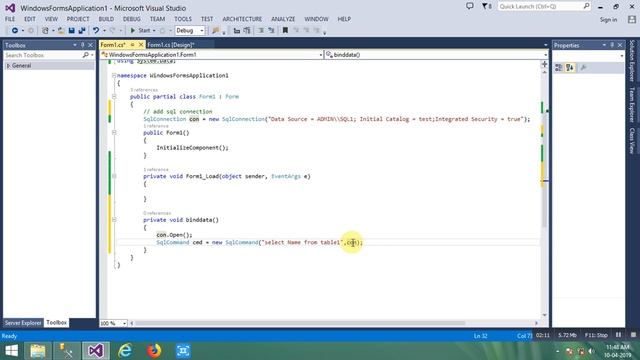Click the Find in Files toolbar icon
The width and height of the screenshot is (640, 360).
tap(215, 31)
